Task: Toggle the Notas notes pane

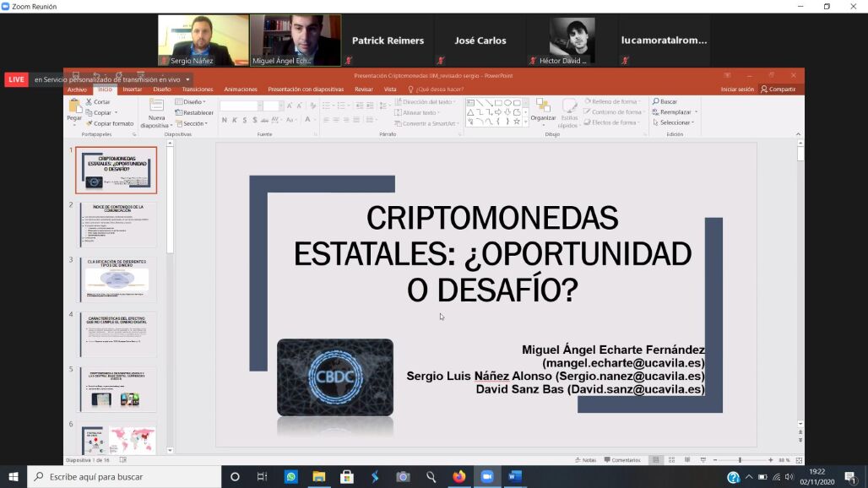Action: tap(585, 460)
